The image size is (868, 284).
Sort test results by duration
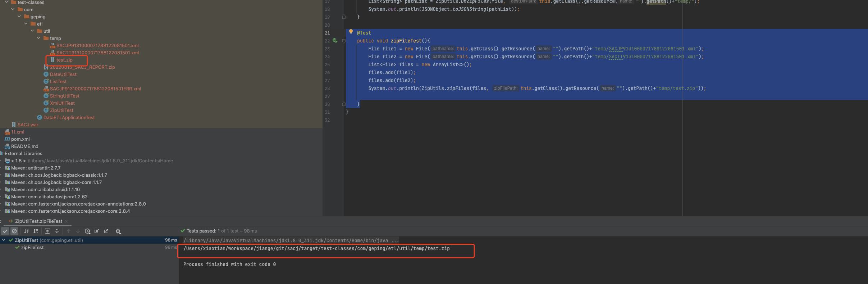click(x=36, y=231)
